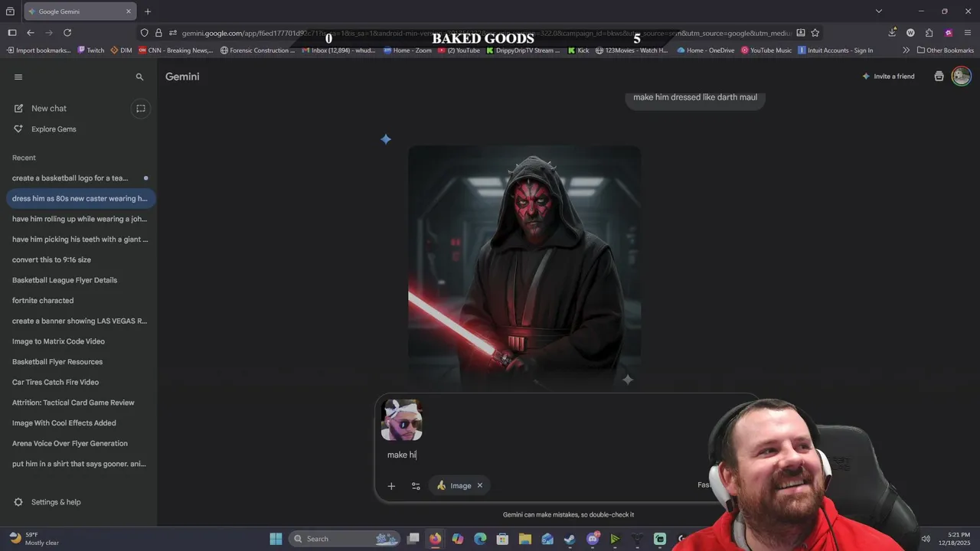Open chat 'Image to Matrix Code Video'
This screenshot has width=980, height=551.
coord(58,341)
